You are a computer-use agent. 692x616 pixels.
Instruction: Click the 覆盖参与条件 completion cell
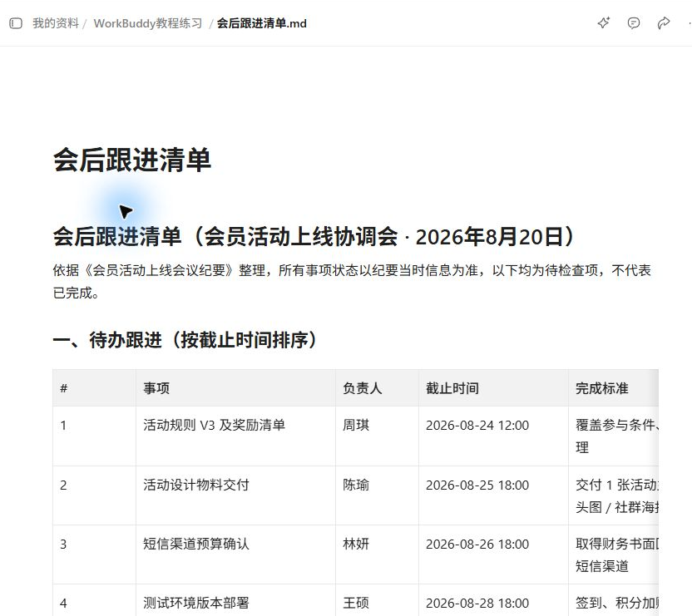pyautogui.click(x=614, y=436)
